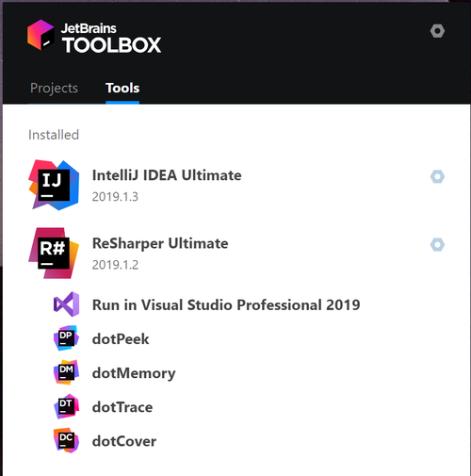The height and width of the screenshot is (476, 471).
Task: Select the Tools tab
Action: pos(122,88)
